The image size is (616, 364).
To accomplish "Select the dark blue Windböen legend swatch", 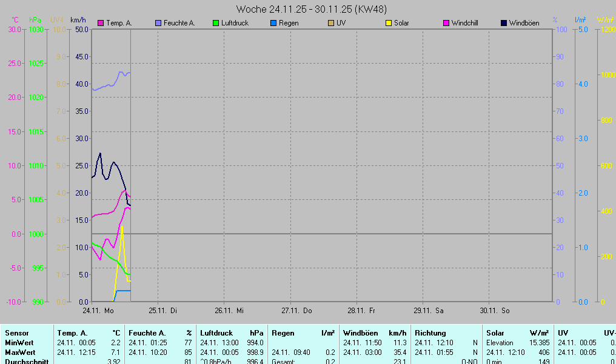I will 504,23.
